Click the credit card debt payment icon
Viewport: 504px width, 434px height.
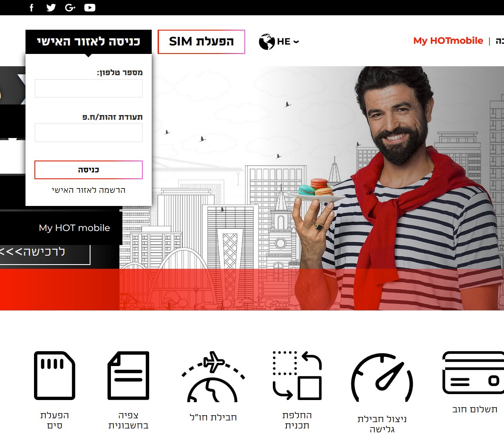tap(473, 373)
